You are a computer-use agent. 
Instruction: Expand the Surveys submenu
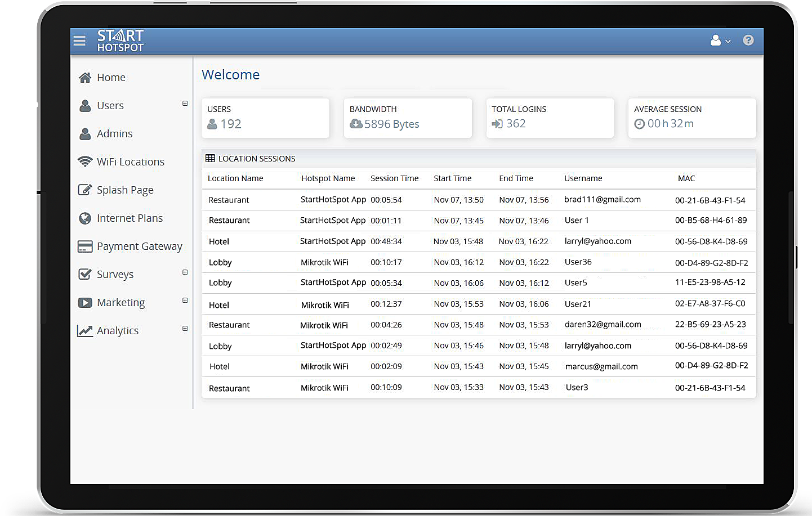pos(185,272)
